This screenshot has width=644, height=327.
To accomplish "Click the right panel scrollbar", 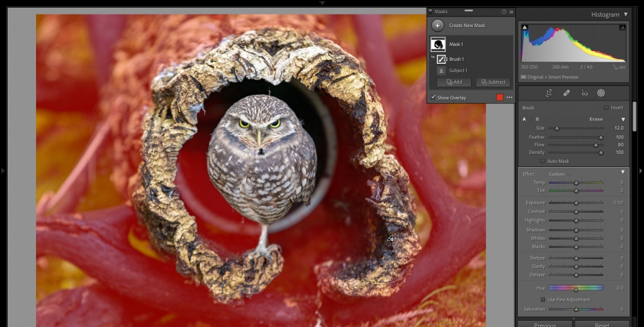I will click(x=635, y=116).
